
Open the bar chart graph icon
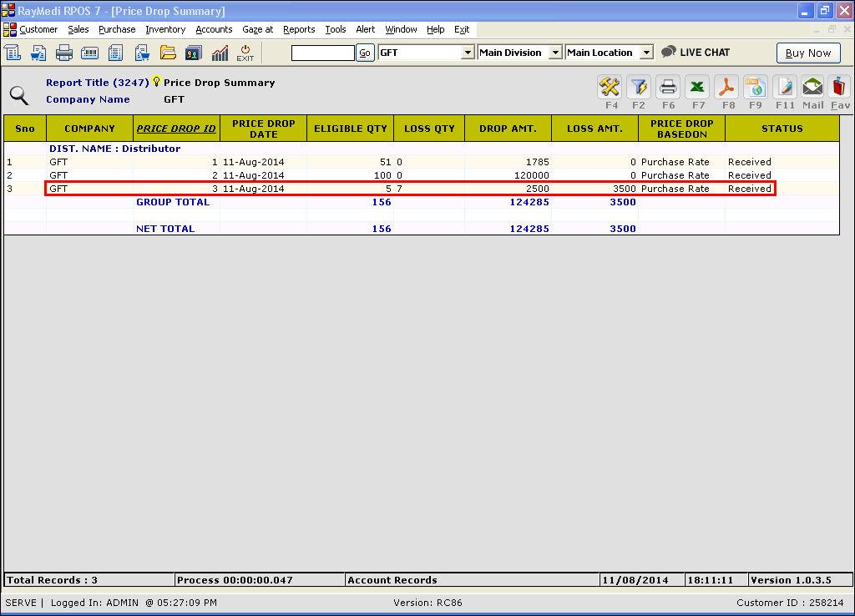coord(220,53)
